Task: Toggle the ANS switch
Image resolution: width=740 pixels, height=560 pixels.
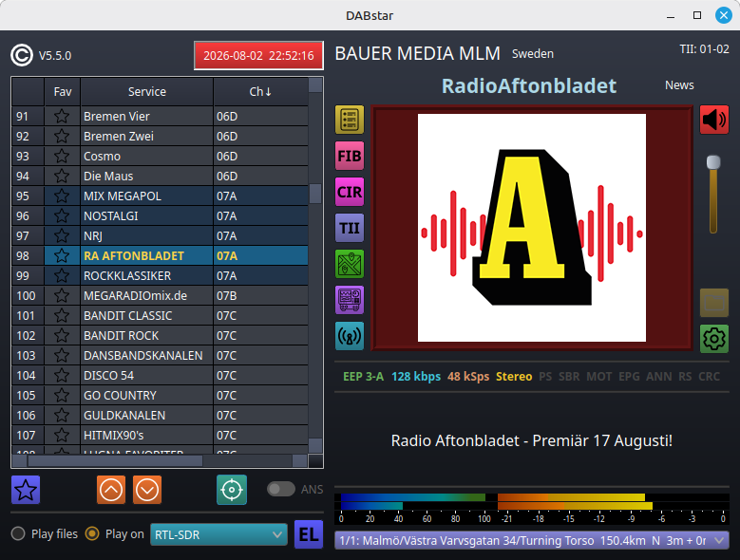Action: pyautogui.click(x=281, y=489)
